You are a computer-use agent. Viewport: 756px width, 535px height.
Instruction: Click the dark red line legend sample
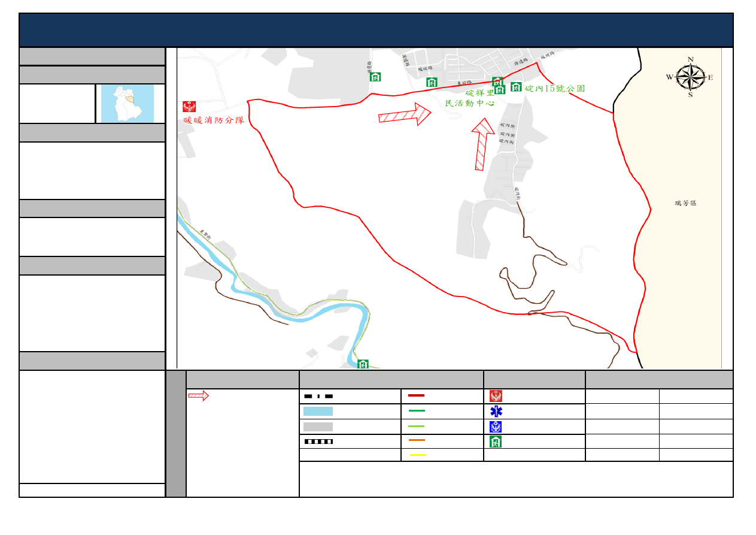coord(417,395)
